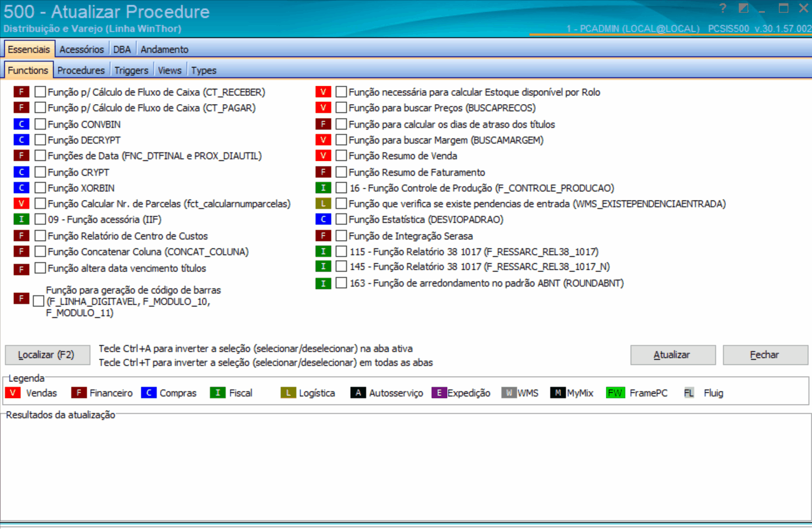
Task: Click the F icon beside Fluxo de Caixa (CT_RECEBER)
Action: [22, 92]
